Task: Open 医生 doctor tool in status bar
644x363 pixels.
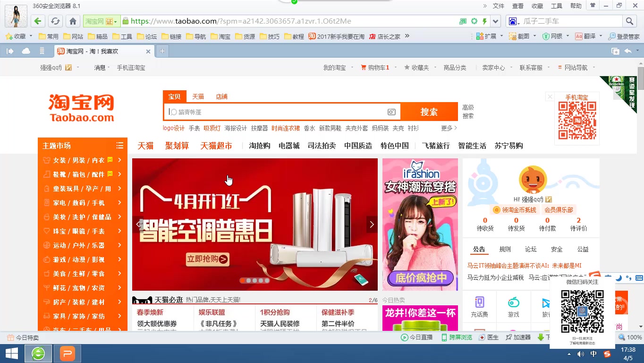Action: 489,337
